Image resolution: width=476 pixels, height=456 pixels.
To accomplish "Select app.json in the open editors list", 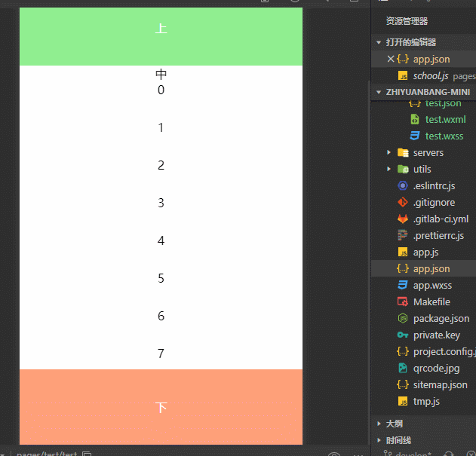I will (x=431, y=59).
